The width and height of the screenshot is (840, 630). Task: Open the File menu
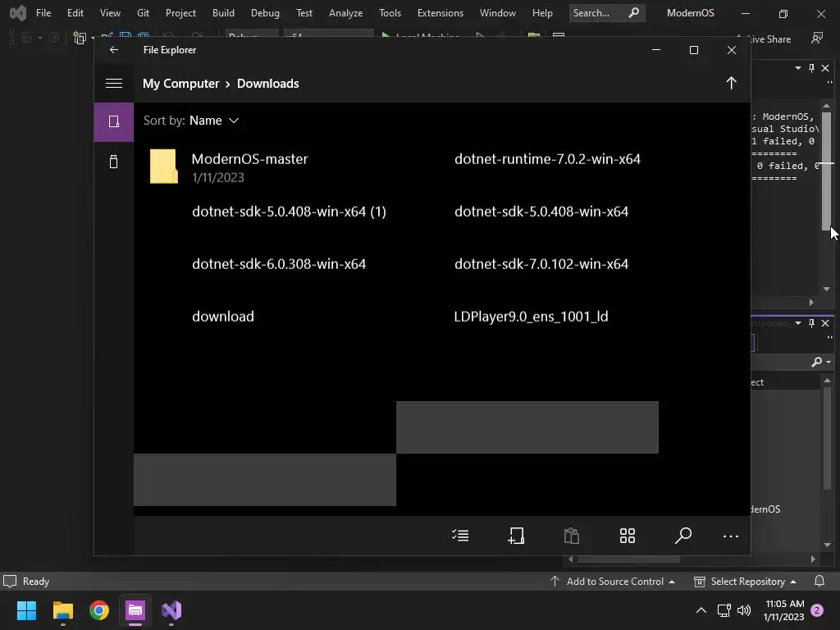(43, 13)
